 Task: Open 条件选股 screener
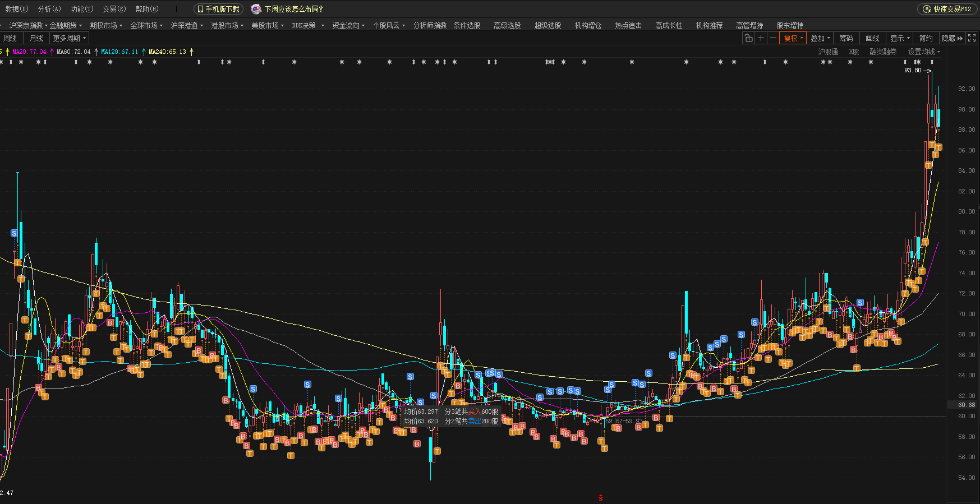click(x=467, y=25)
